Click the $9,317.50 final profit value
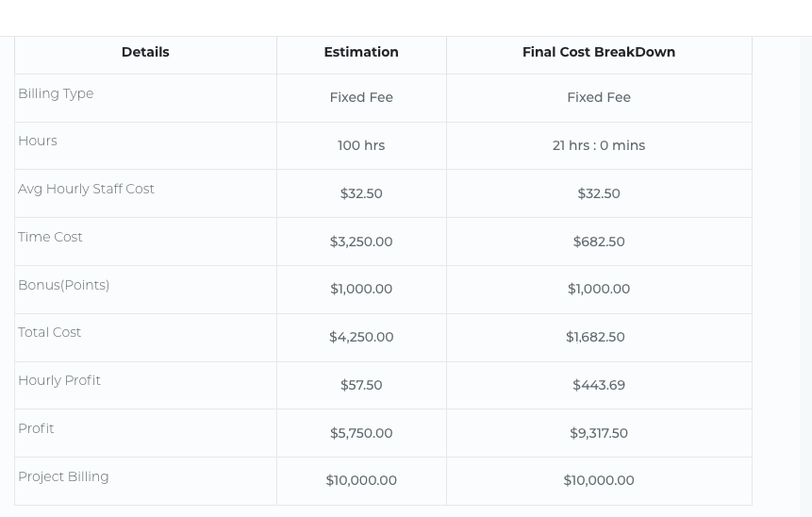The width and height of the screenshot is (812, 517). (599, 433)
